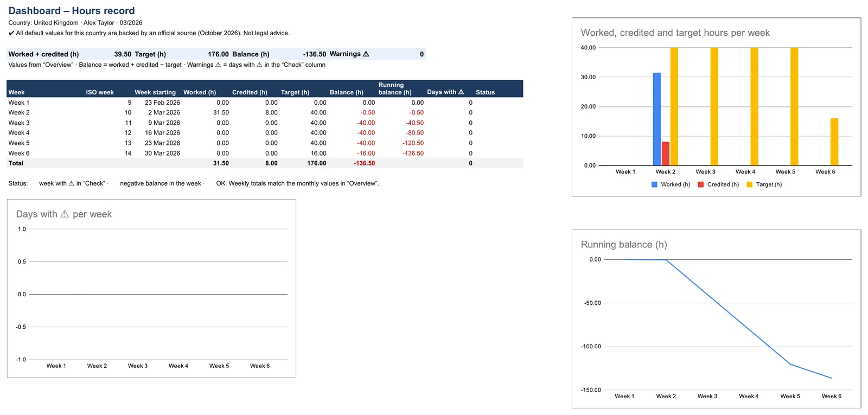
Task: Select the 'Worked + credited (h)' label
Action: [43, 54]
